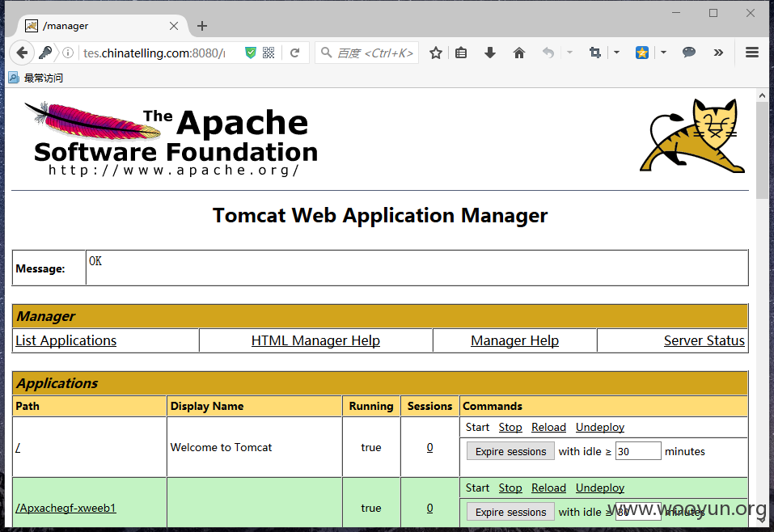Click sessions count 0 for /Apxachegf-xweeb1
Screen dimensions: 774x532
[x=430, y=508]
